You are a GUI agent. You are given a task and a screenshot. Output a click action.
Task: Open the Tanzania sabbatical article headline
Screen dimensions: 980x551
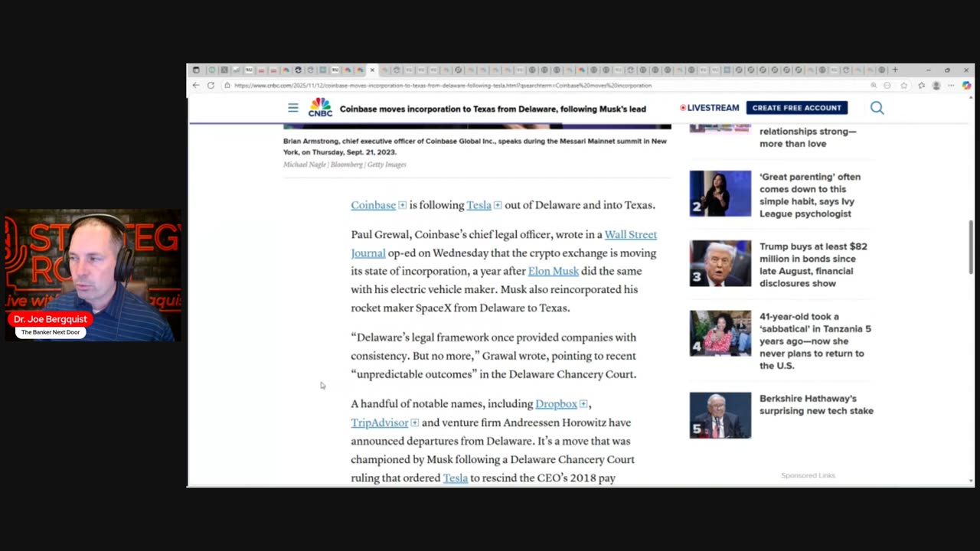815,341
